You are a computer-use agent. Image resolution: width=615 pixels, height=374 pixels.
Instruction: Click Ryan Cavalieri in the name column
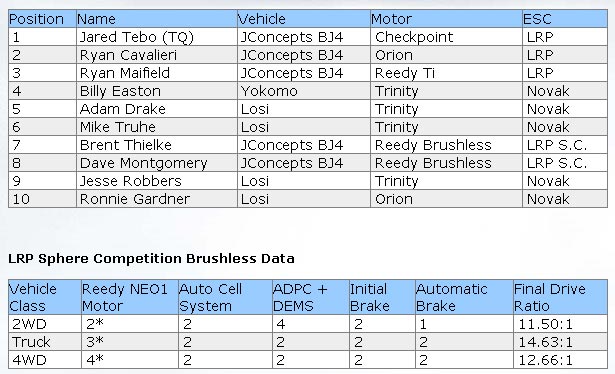[156, 55]
